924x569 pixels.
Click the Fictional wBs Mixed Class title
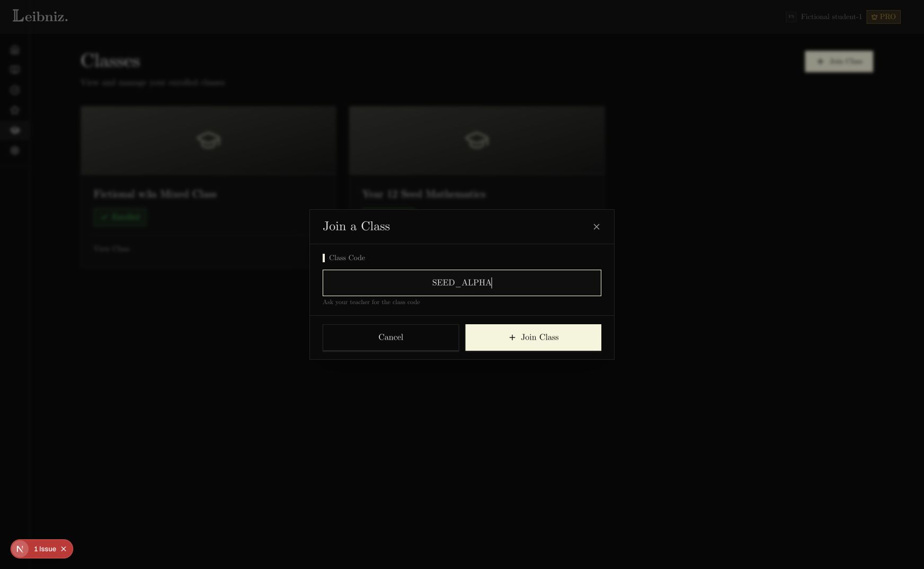tap(155, 194)
